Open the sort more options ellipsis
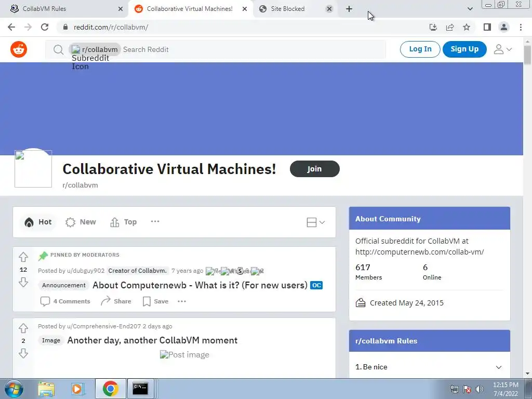 tap(155, 221)
